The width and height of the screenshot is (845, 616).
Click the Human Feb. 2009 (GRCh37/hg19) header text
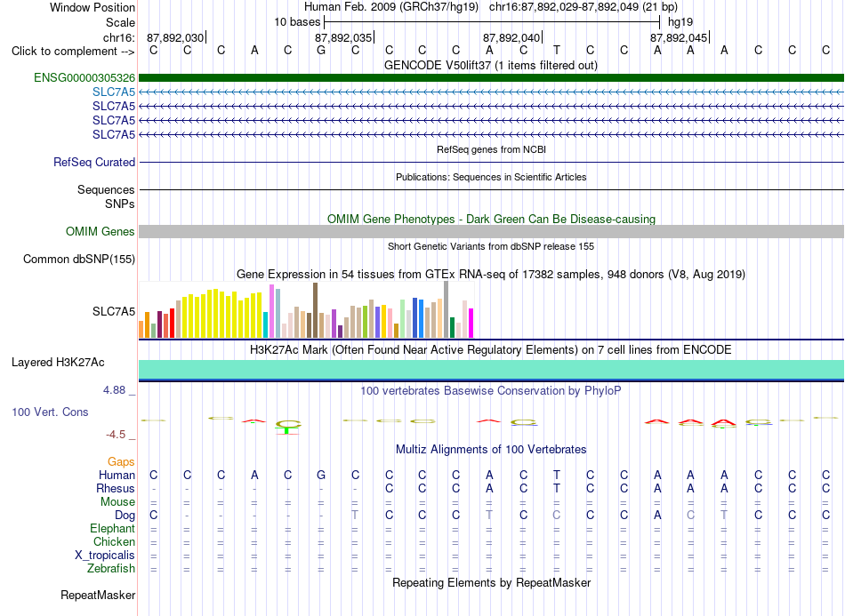[x=391, y=7]
